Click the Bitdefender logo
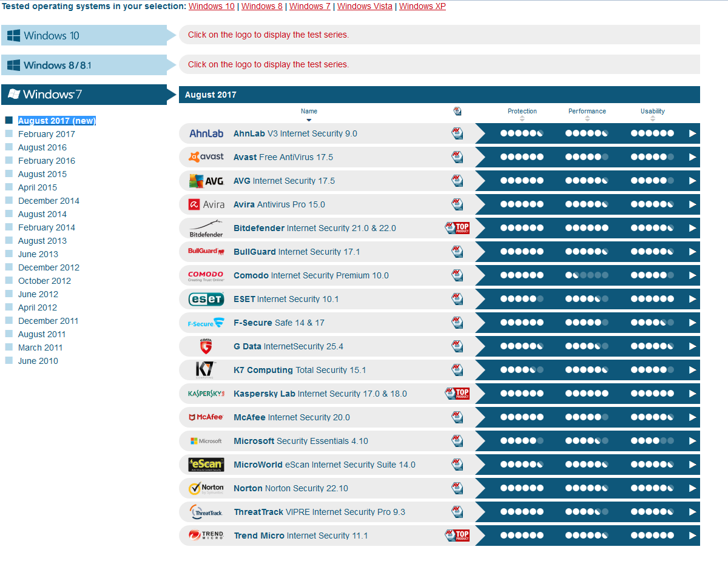 click(x=206, y=228)
